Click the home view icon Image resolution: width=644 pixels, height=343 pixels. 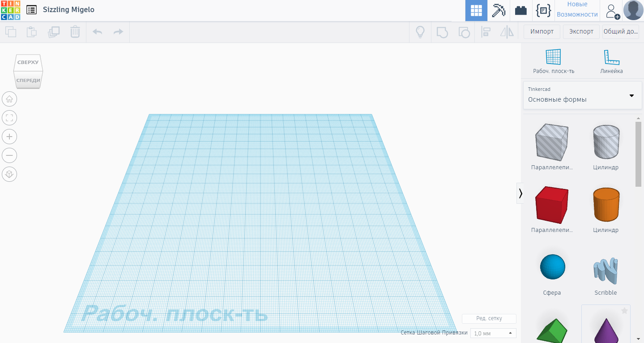coord(9,99)
